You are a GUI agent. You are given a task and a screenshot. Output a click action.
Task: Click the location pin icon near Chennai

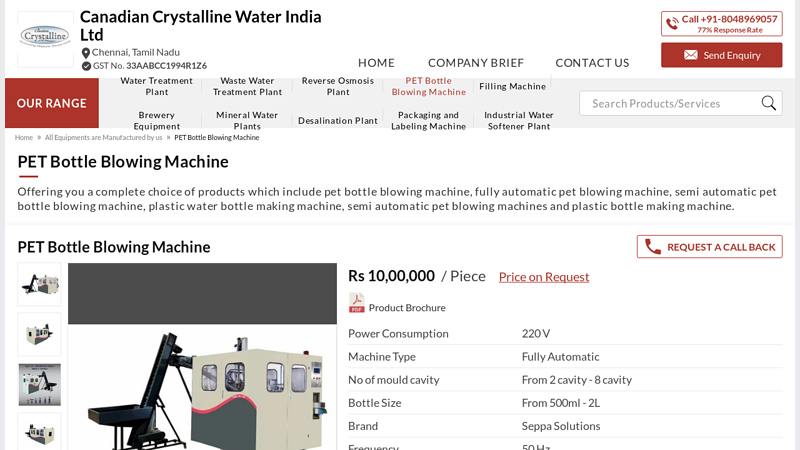[86, 53]
